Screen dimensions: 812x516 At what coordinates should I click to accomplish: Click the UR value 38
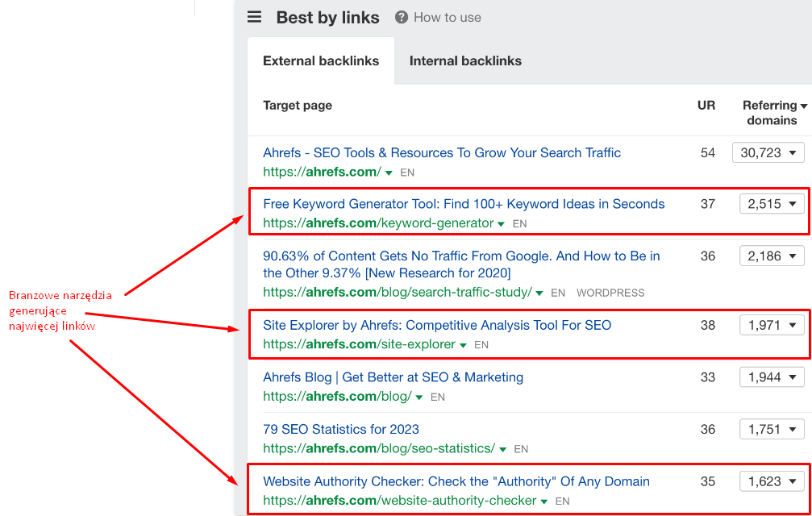click(708, 325)
